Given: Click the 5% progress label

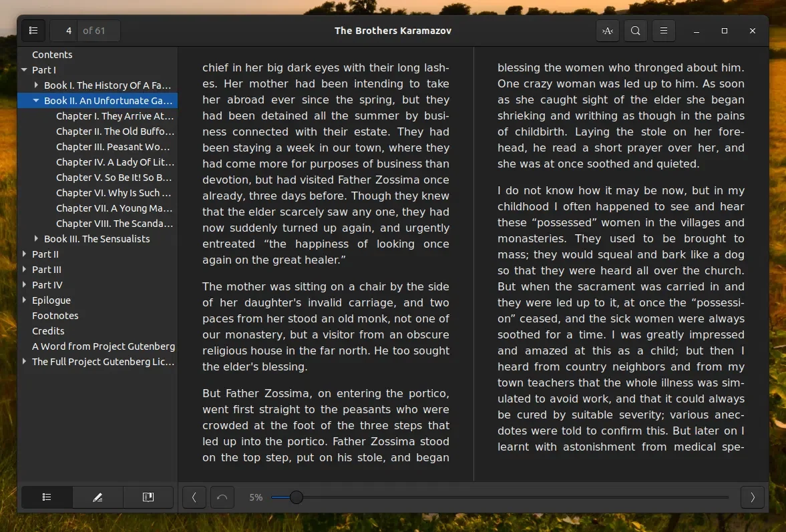Looking at the screenshot, I should point(256,497).
